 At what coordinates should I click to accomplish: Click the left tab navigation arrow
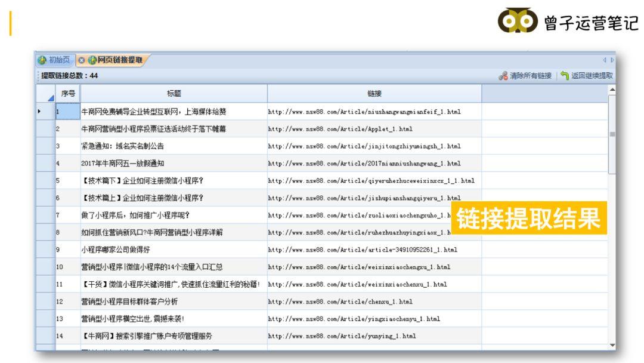coord(605,60)
